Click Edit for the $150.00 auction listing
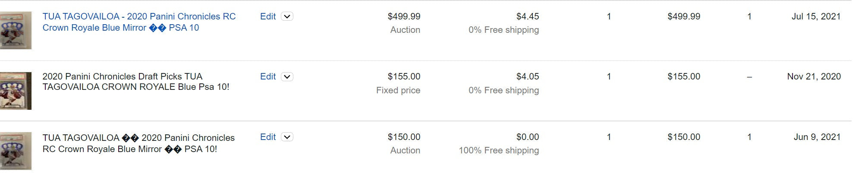This screenshot has width=868, height=178. [267, 137]
